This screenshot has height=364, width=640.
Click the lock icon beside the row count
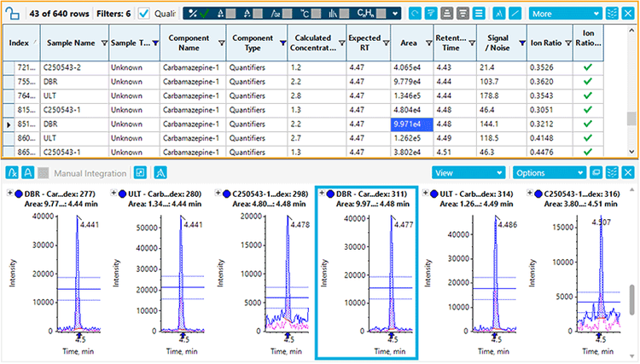13,14
